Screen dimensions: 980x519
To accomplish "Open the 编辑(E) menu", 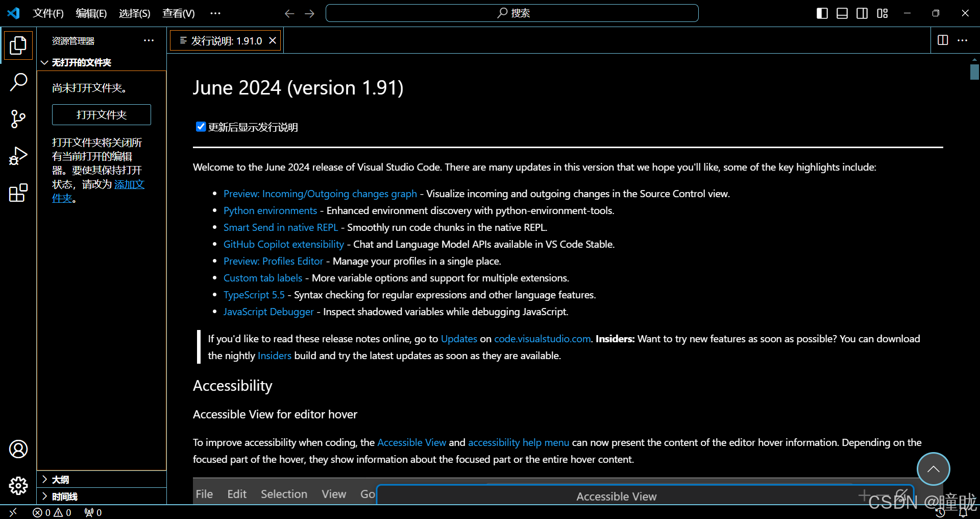I will pos(91,13).
